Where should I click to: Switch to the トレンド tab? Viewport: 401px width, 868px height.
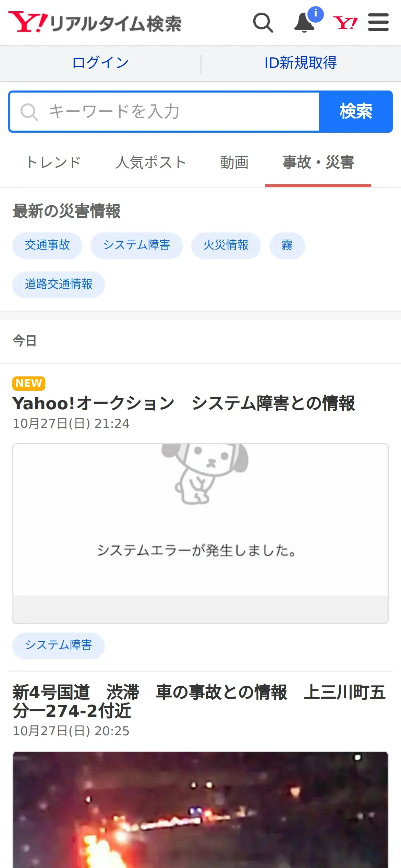[54, 162]
